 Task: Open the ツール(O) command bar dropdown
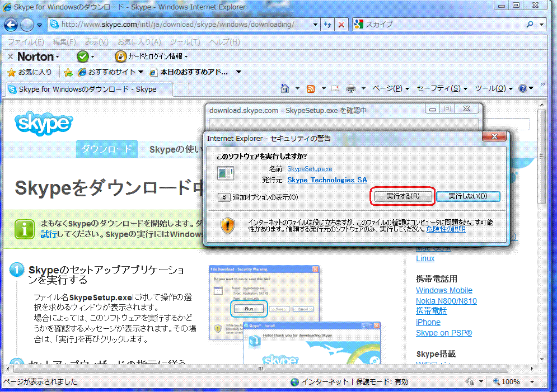pyautogui.click(x=494, y=88)
